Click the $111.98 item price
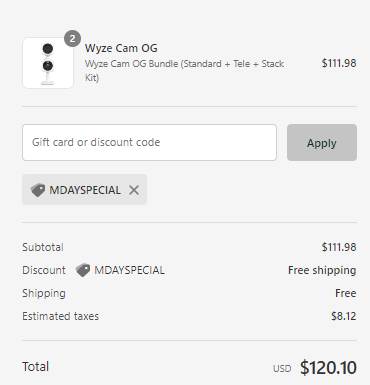Screen dimensions: 370x385 [339, 63]
